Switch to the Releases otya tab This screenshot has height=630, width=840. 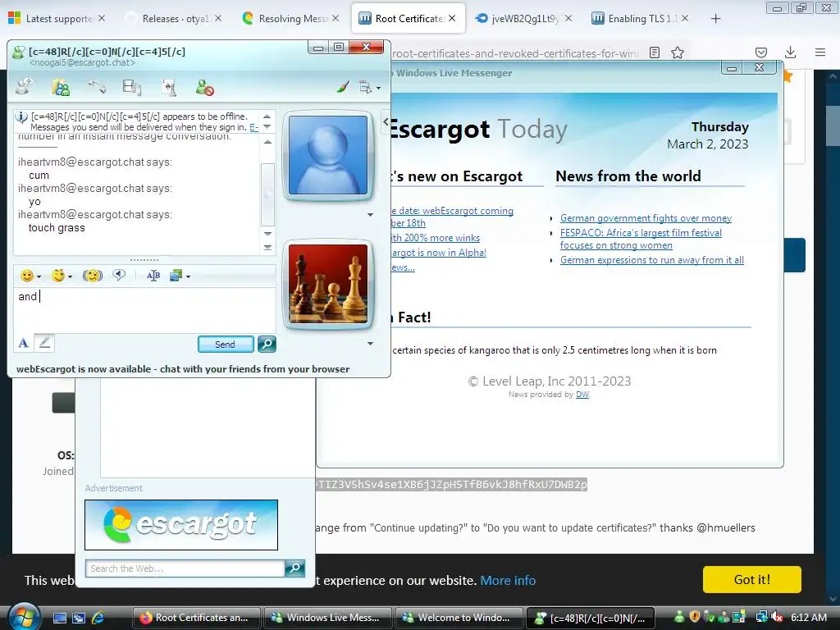tap(175, 19)
